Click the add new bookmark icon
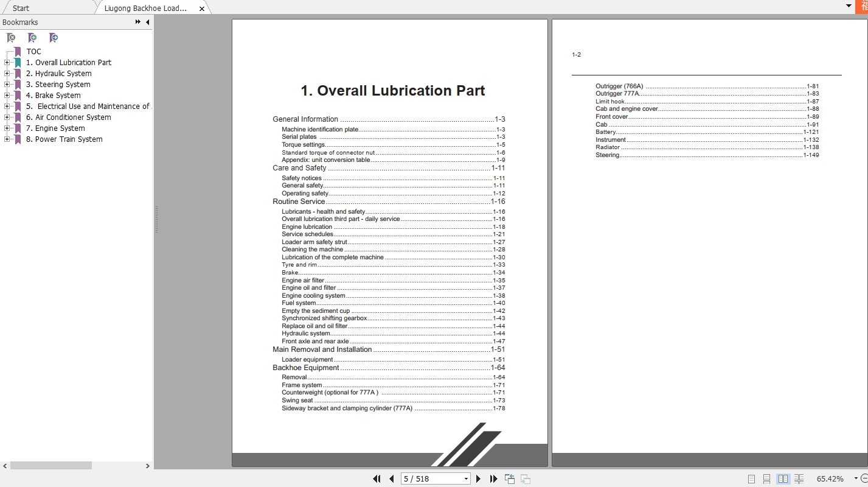868x487 pixels. click(x=32, y=38)
